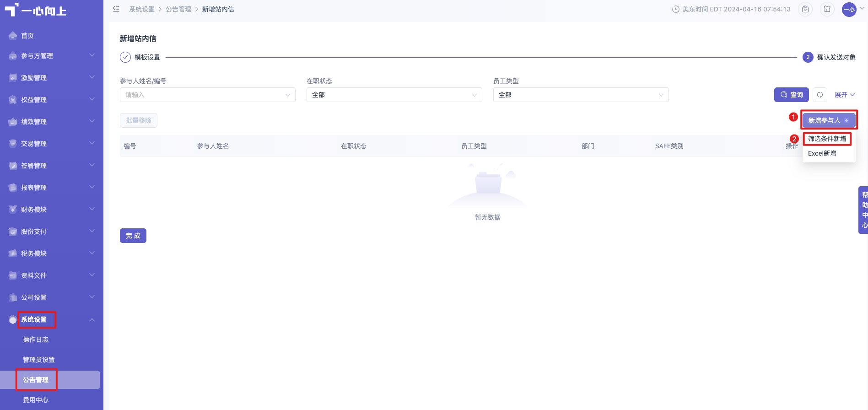
Task: Click the 系统设置 shield icon
Action: coord(13,319)
